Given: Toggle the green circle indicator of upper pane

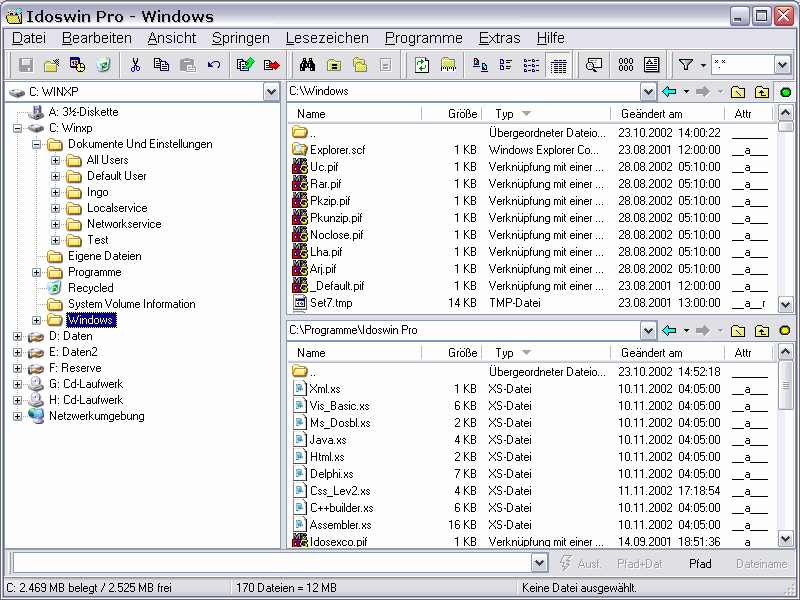Looking at the screenshot, I should (x=786, y=92).
